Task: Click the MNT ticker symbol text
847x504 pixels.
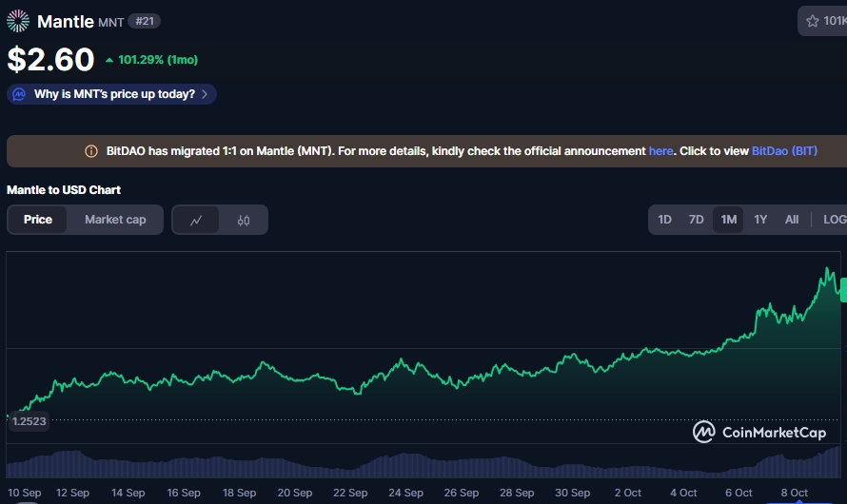Action: pyautogui.click(x=110, y=22)
